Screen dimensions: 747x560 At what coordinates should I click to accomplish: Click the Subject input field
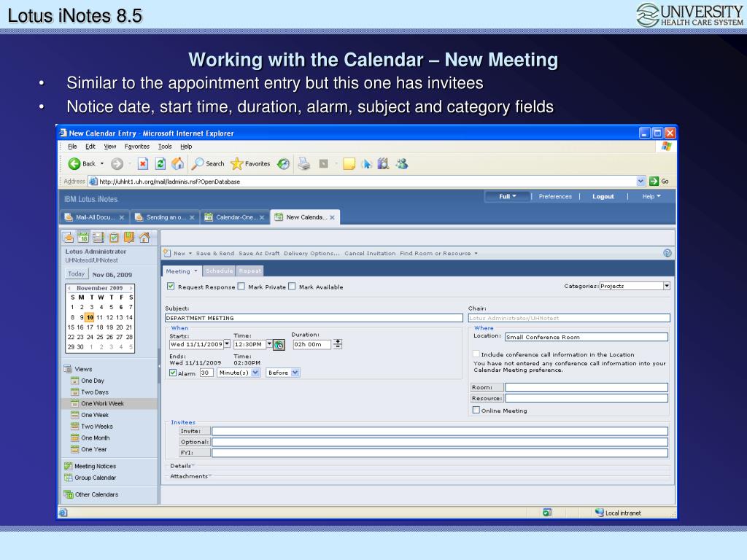coord(314,318)
